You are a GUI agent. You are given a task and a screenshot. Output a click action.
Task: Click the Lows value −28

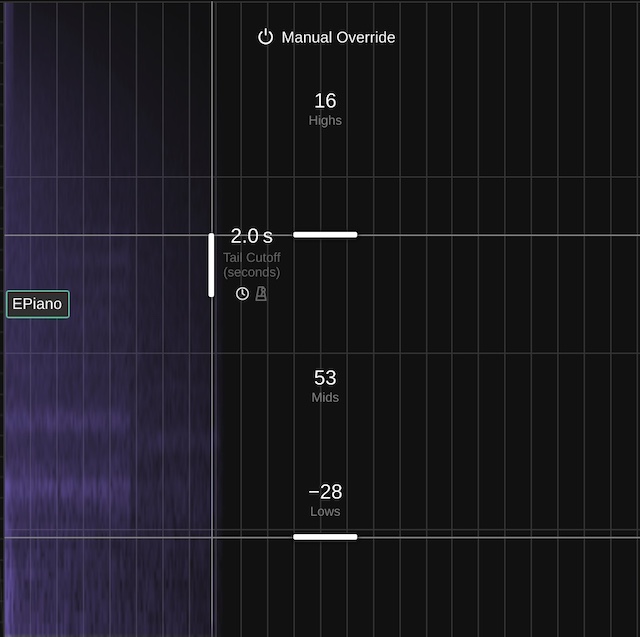pos(325,492)
